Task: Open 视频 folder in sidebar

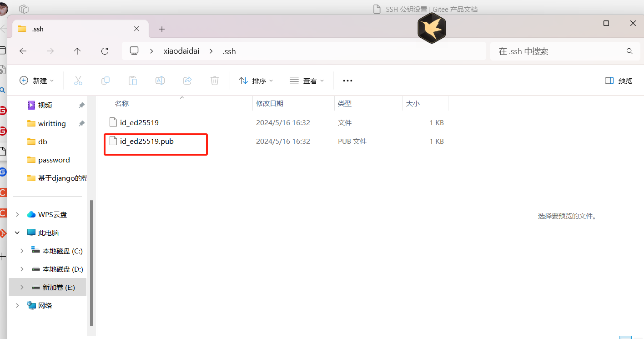Action: (x=45, y=105)
